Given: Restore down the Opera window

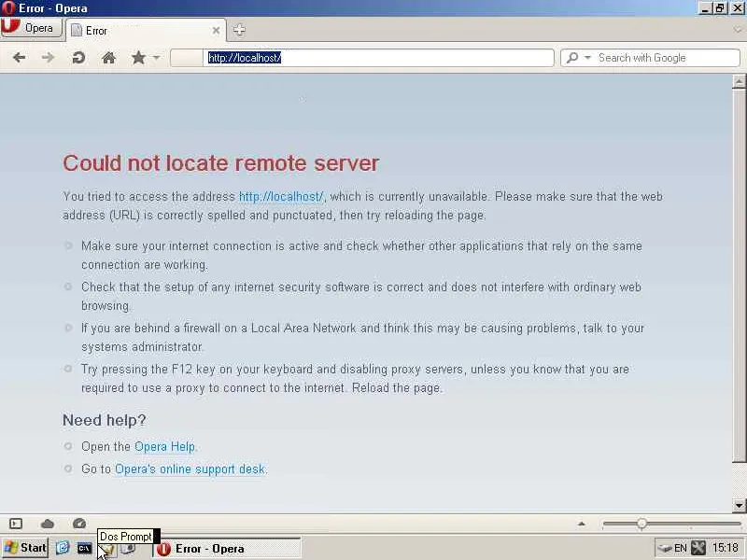Looking at the screenshot, I should click(x=720, y=8).
